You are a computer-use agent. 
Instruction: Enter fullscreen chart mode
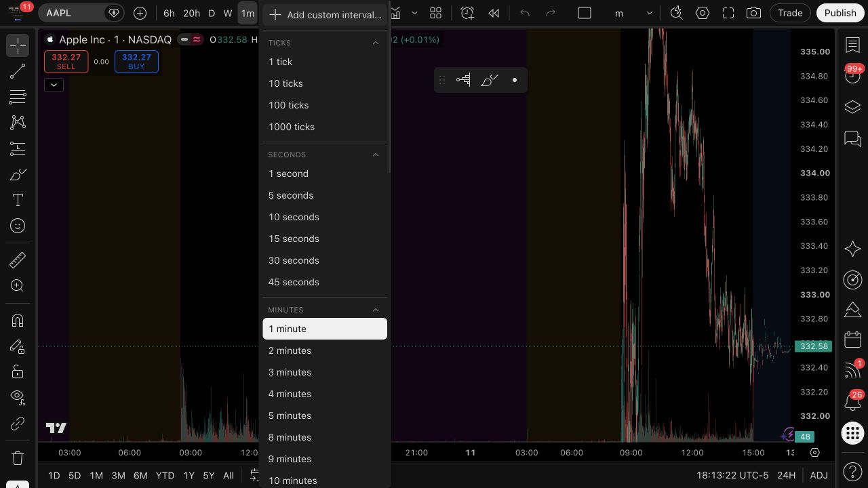[728, 13]
